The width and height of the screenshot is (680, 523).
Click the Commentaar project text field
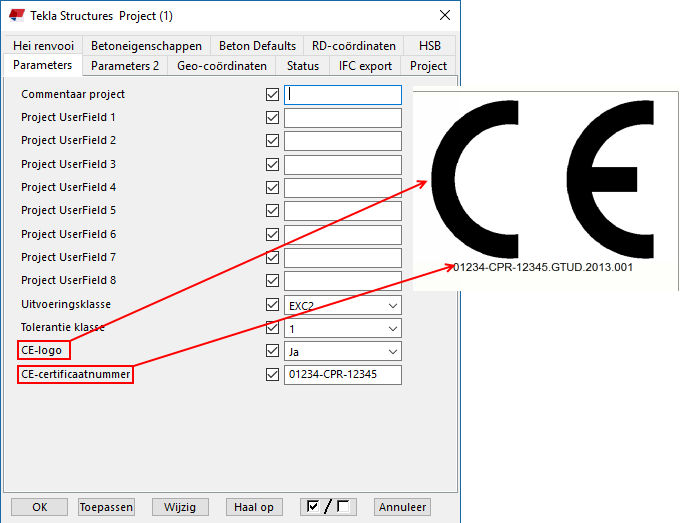[343, 95]
